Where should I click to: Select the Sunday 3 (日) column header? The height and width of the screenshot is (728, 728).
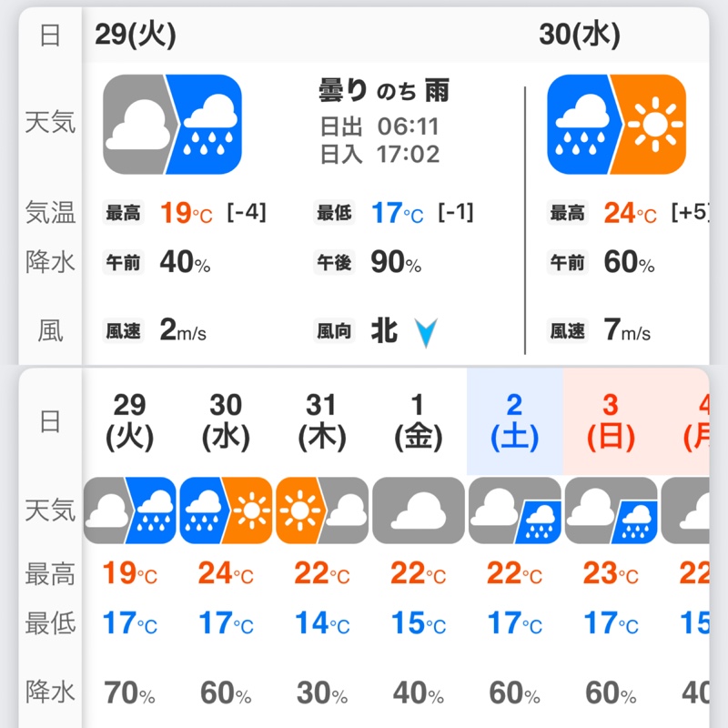(611, 421)
